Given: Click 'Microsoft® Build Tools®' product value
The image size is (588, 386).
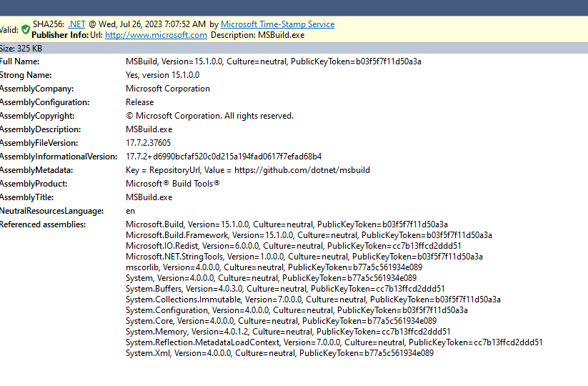Looking at the screenshot, I should coord(172,184).
